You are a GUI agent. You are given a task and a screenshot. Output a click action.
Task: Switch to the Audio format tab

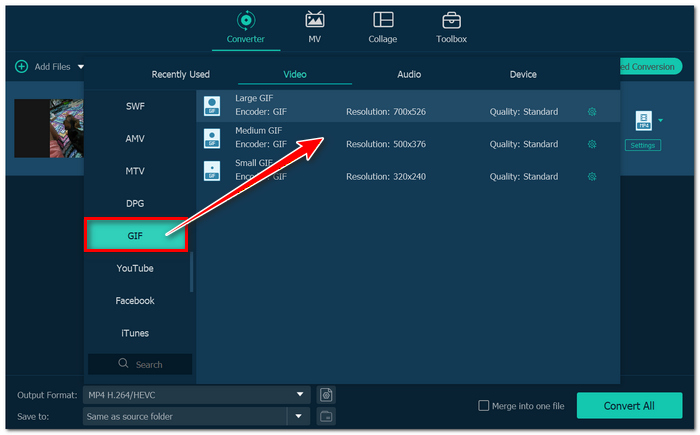tap(409, 74)
